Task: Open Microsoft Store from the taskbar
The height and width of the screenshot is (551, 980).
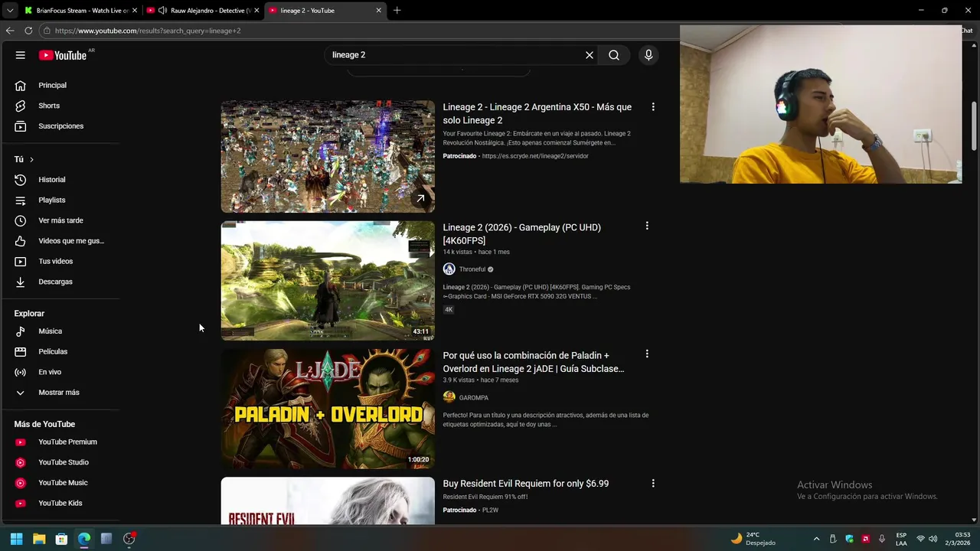Action: click(61, 539)
